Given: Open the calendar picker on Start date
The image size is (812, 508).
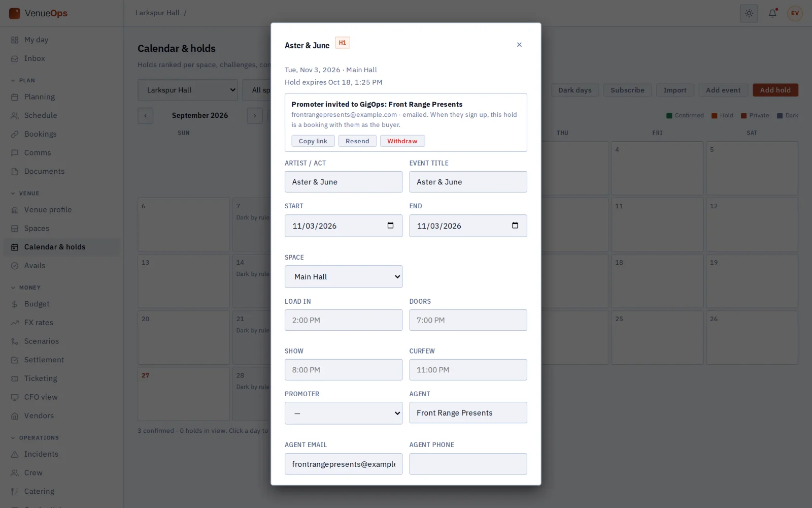Looking at the screenshot, I should (390, 226).
